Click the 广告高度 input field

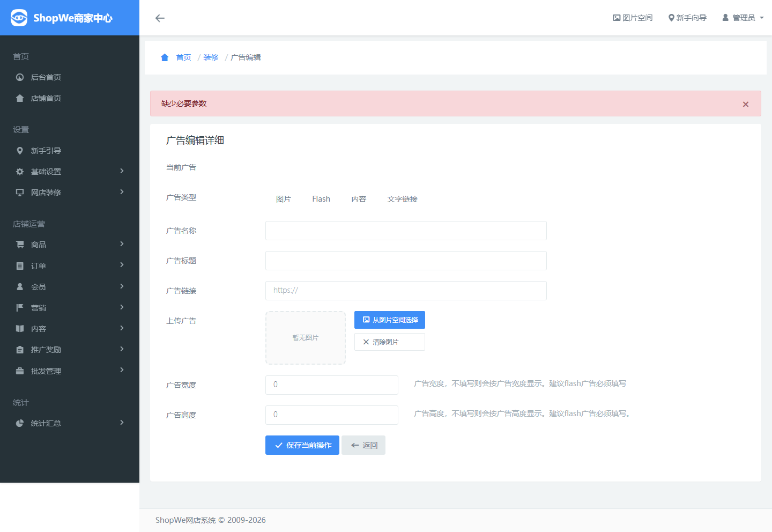332,415
